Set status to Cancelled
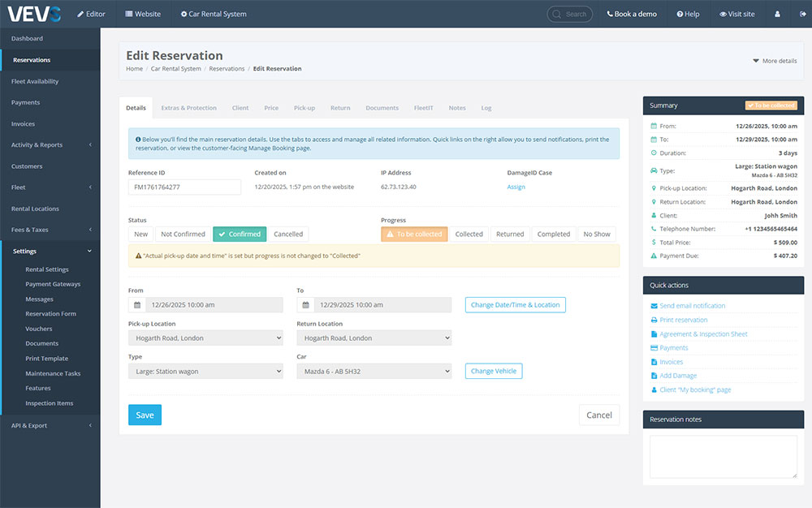This screenshot has height=508, width=812. tap(288, 234)
